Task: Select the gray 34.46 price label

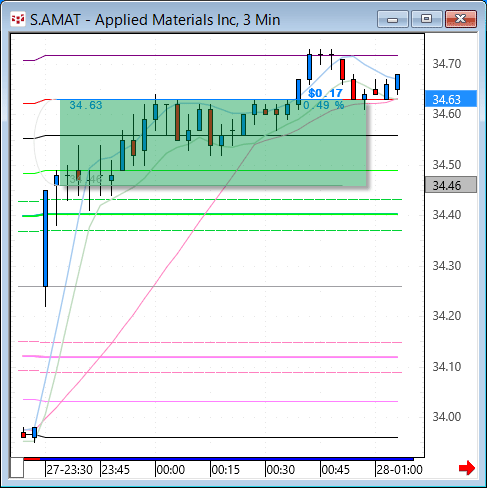Action: click(x=451, y=185)
